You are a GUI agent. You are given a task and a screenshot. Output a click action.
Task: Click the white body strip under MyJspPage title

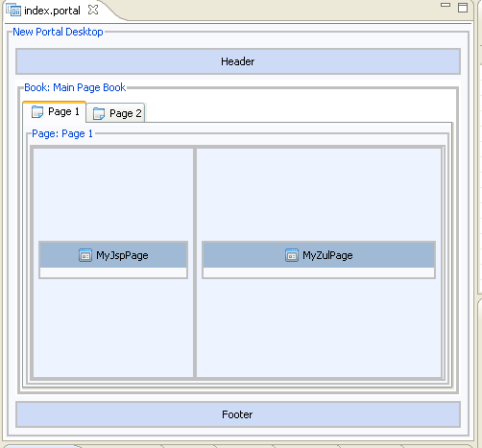113,272
